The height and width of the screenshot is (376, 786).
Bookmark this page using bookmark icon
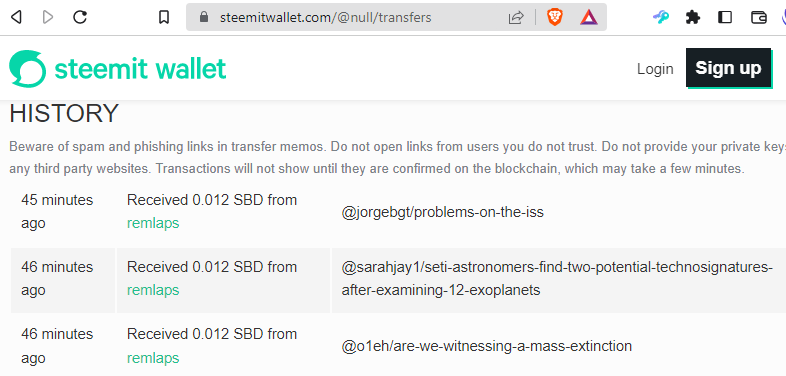[x=164, y=18]
